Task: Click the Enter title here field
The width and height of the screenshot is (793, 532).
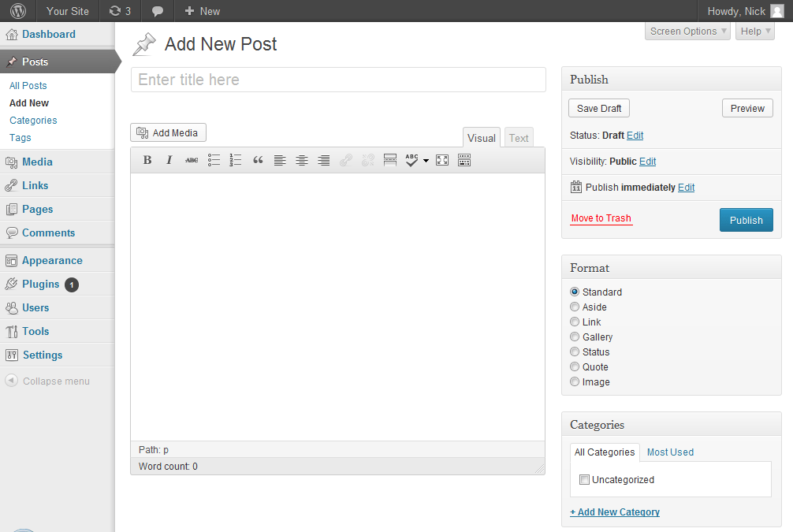Action: coord(338,80)
